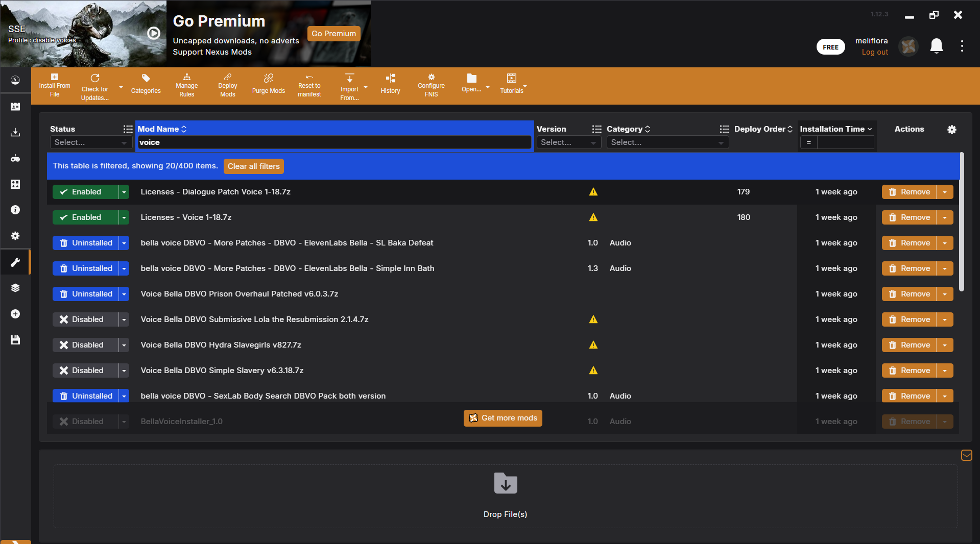This screenshot has width=980, height=544.
Task: Open settings gear in sidebar
Action: point(15,236)
